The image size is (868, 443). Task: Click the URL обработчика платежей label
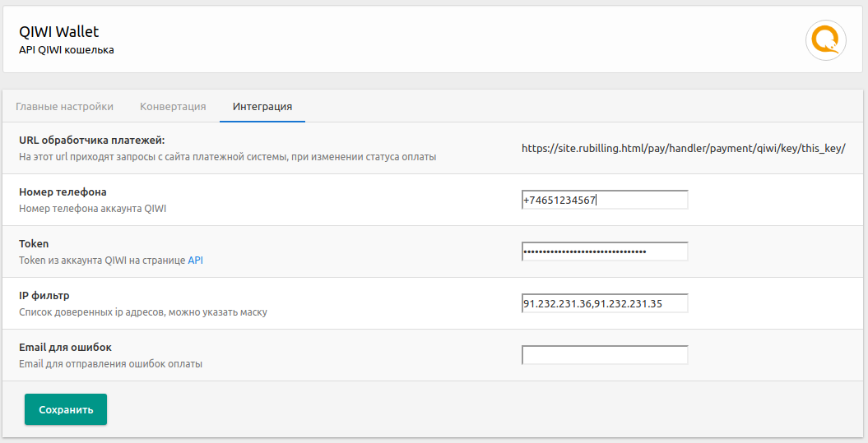point(92,141)
